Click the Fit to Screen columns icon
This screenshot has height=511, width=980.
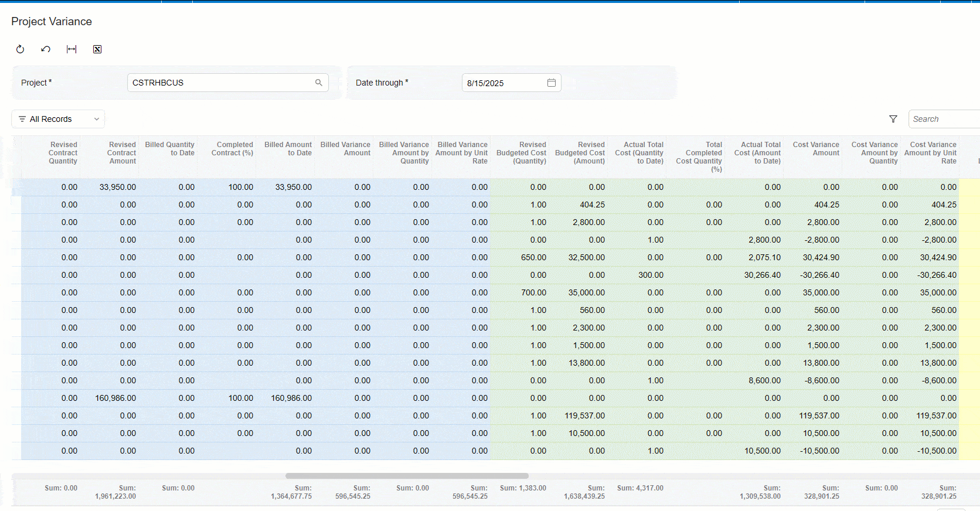click(x=72, y=49)
